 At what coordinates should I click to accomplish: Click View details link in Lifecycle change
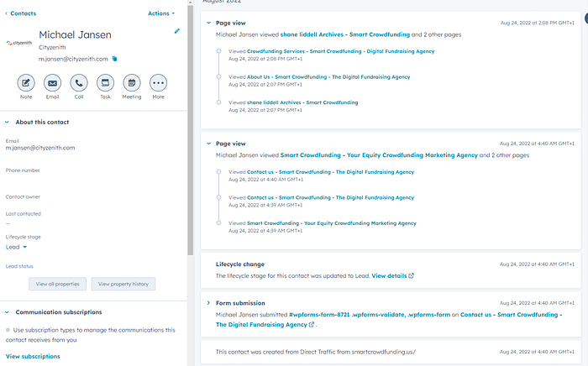pos(389,275)
